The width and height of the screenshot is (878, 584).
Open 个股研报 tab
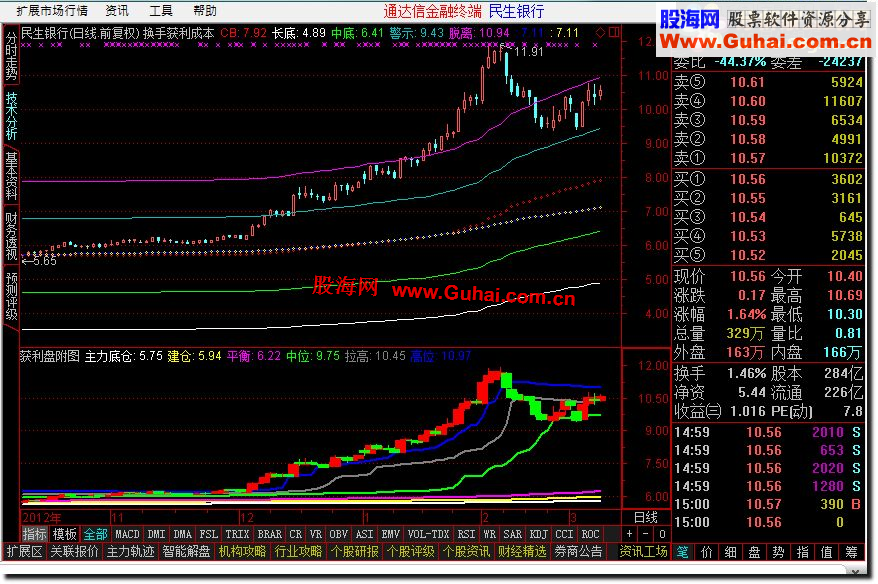point(354,552)
